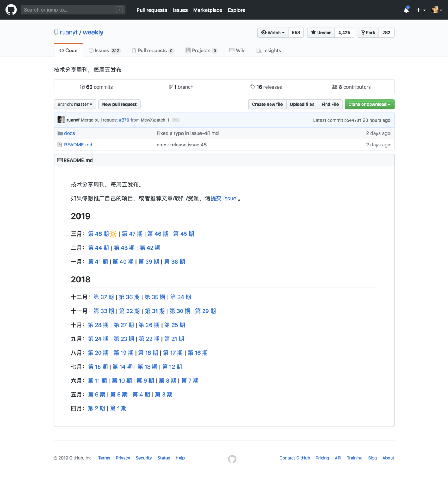Open Clone or download dropdown

tap(369, 104)
